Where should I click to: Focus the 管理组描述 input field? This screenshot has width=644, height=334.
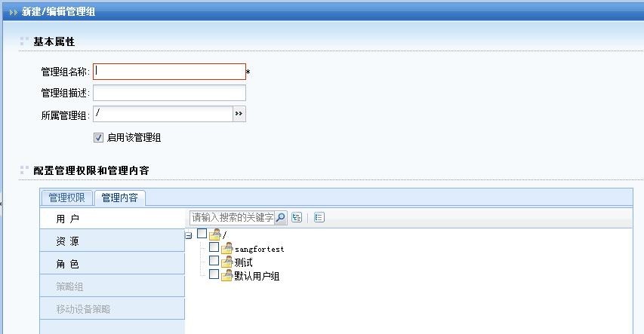click(169, 93)
